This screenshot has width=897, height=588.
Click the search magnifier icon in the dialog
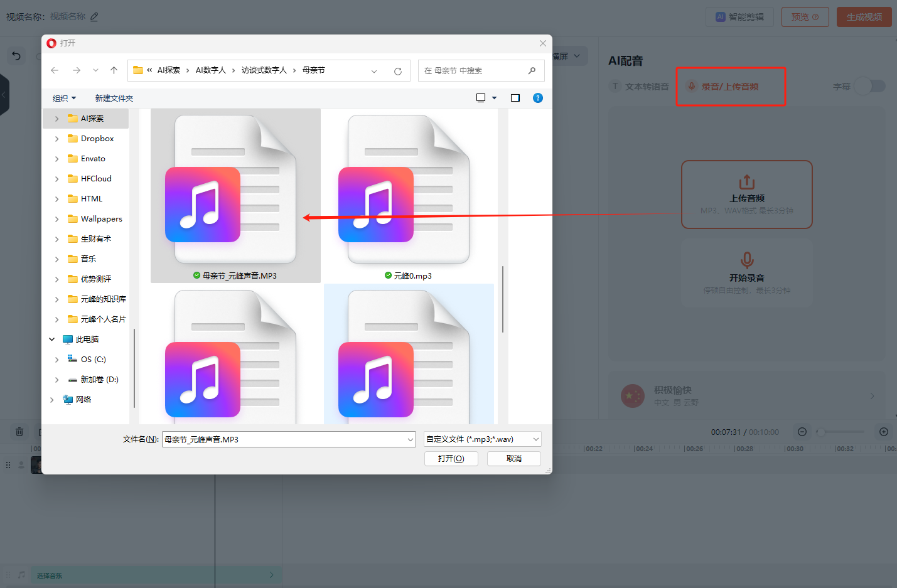pos(532,70)
